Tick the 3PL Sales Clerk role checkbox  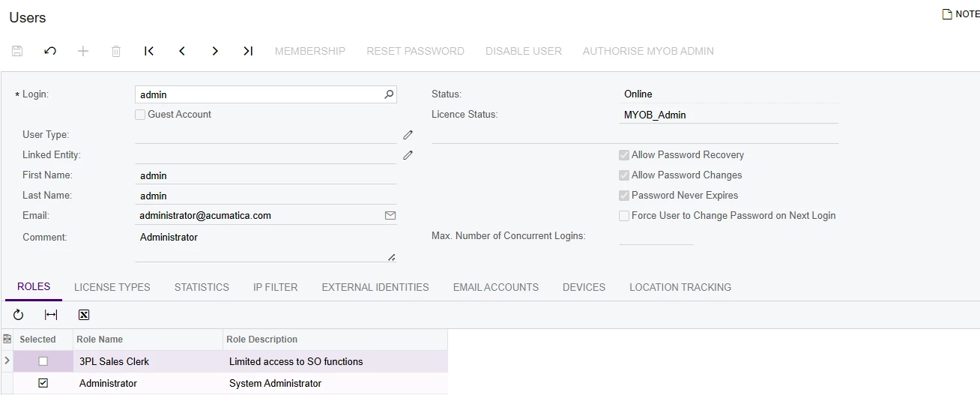[x=43, y=361]
